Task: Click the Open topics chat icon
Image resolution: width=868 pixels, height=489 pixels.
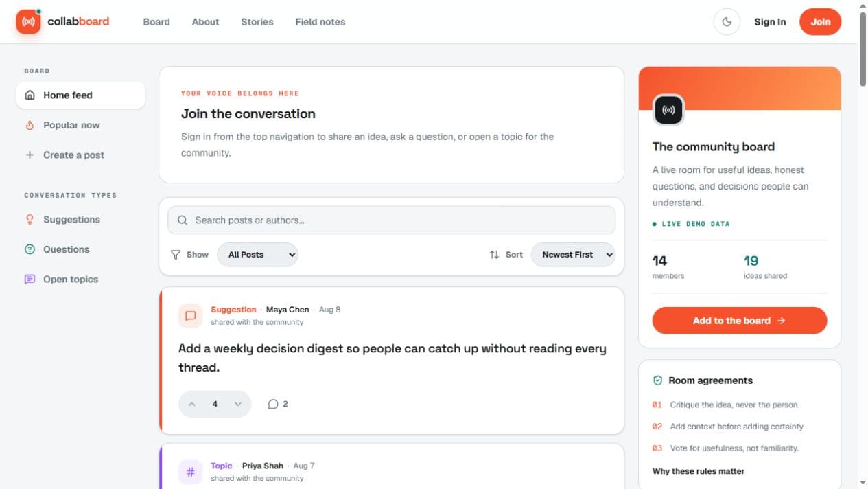Action: [x=30, y=280]
